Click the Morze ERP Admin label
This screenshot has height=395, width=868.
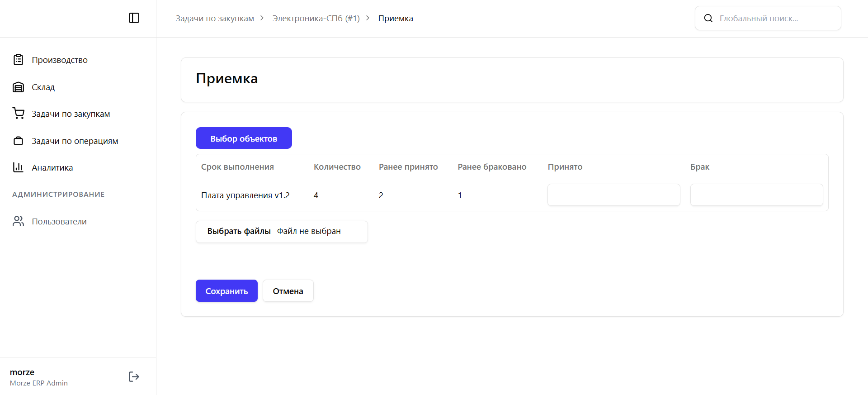(39, 383)
